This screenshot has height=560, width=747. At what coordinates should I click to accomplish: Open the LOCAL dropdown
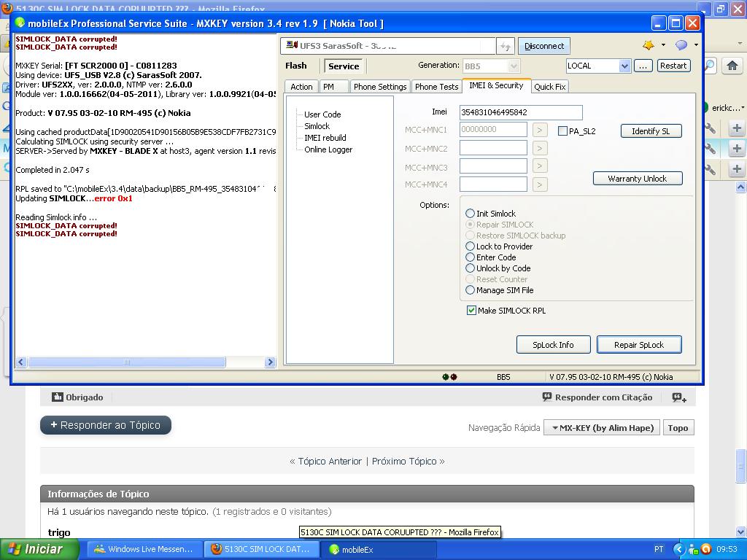coord(624,66)
